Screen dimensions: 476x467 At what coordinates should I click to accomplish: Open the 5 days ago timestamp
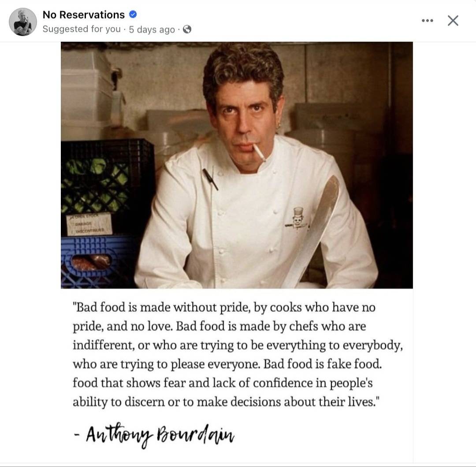pyautogui.click(x=152, y=30)
